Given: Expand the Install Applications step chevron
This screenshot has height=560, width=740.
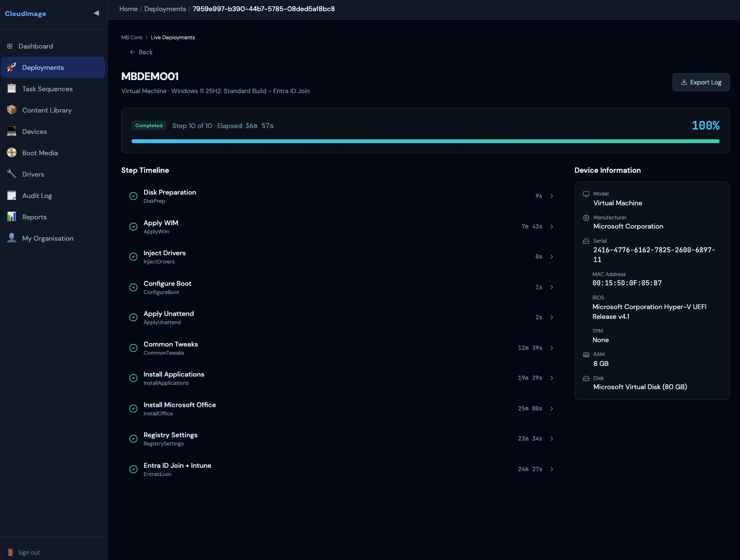Looking at the screenshot, I should pyautogui.click(x=552, y=378).
